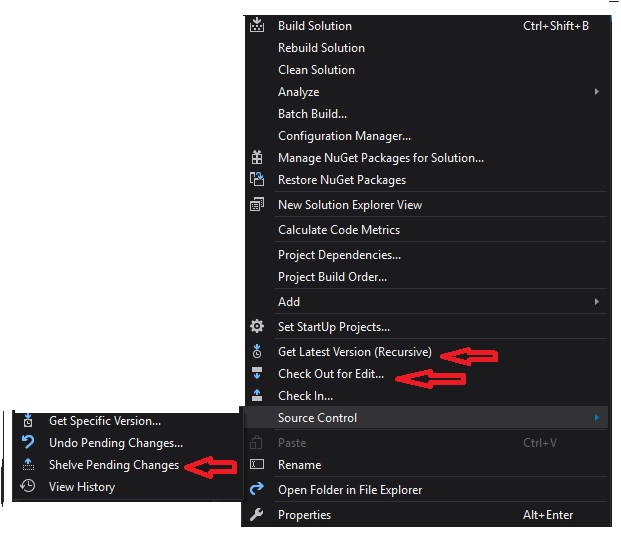Click the New Solution Explorer View icon

click(257, 204)
